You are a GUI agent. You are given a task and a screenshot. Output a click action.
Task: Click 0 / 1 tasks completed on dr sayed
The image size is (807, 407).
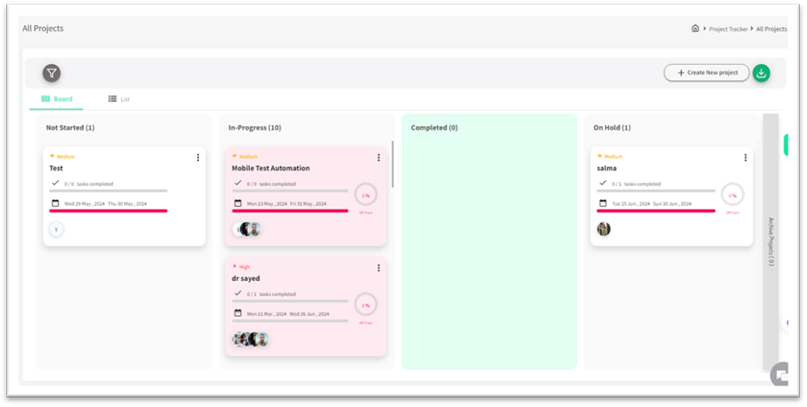[271, 294]
